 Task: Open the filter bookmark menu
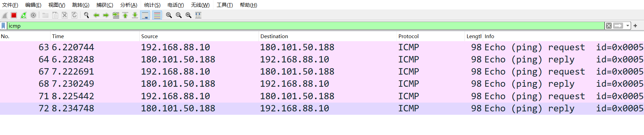click(3, 26)
